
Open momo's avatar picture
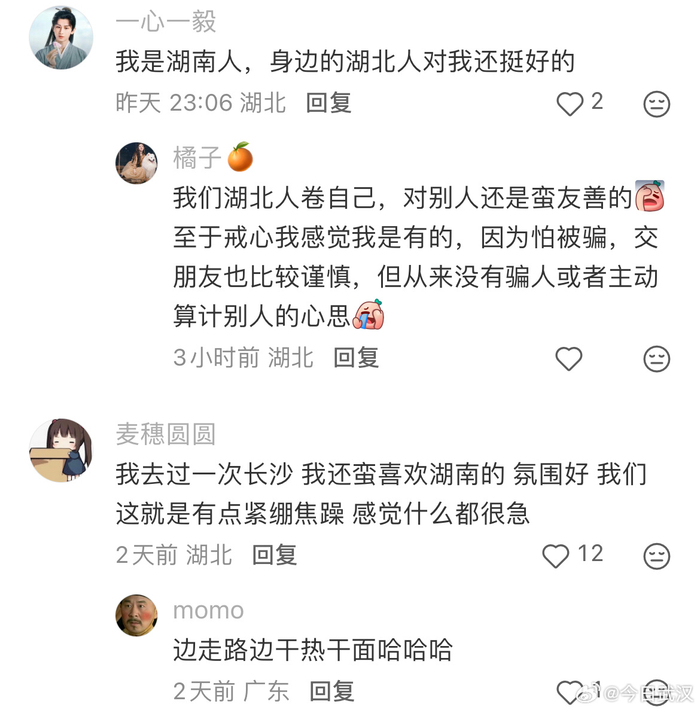pyautogui.click(x=137, y=615)
